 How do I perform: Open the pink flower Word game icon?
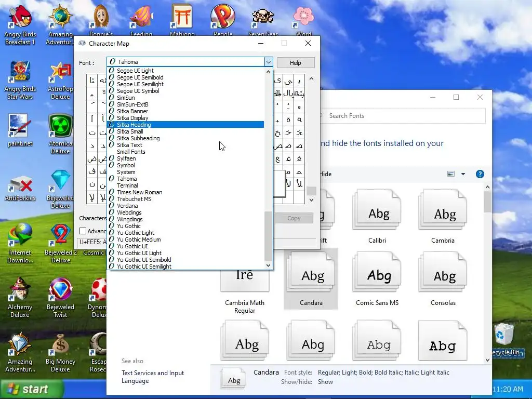(303, 20)
